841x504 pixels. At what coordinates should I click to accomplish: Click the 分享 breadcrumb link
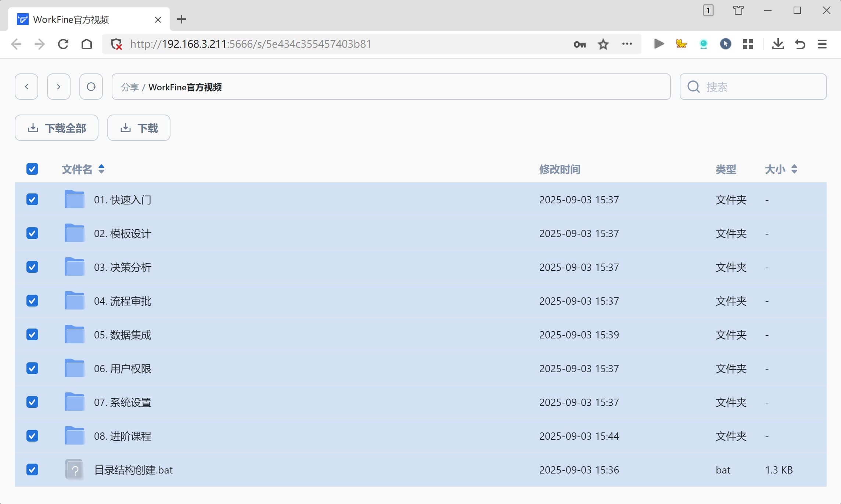coord(130,87)
